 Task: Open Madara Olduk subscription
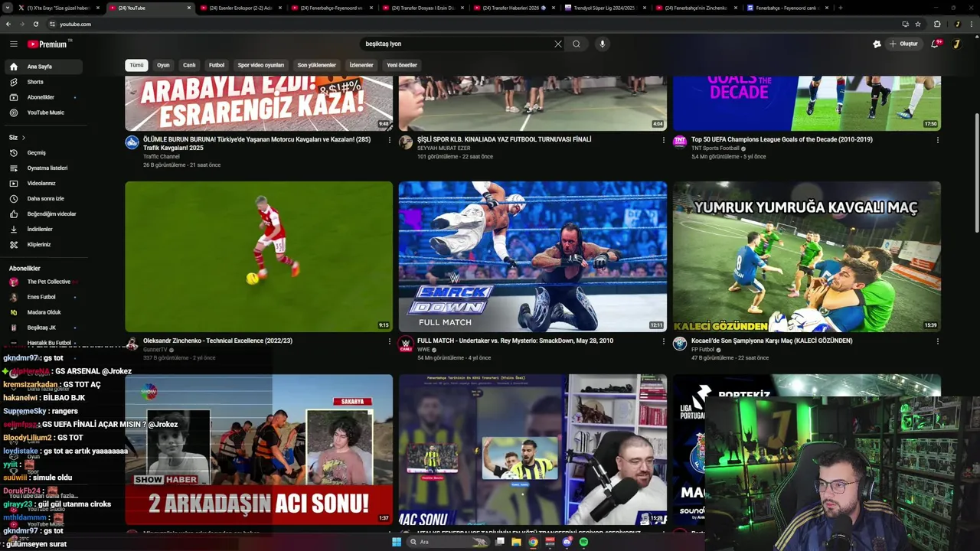tap(44, 312)
